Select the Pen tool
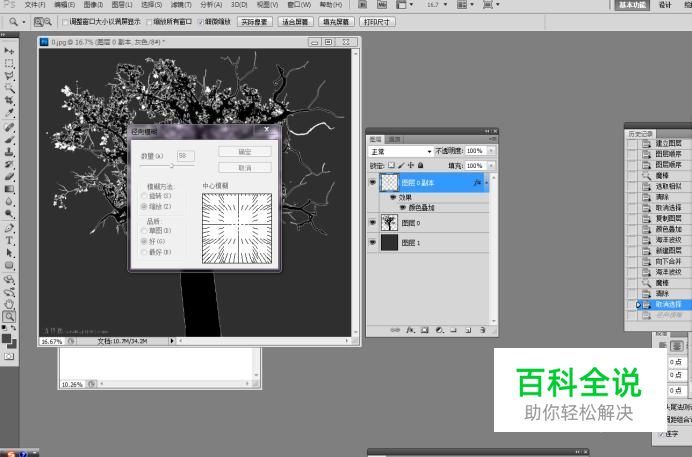The width and height of the screenshot is (692, 457). (x=9, y=228)
